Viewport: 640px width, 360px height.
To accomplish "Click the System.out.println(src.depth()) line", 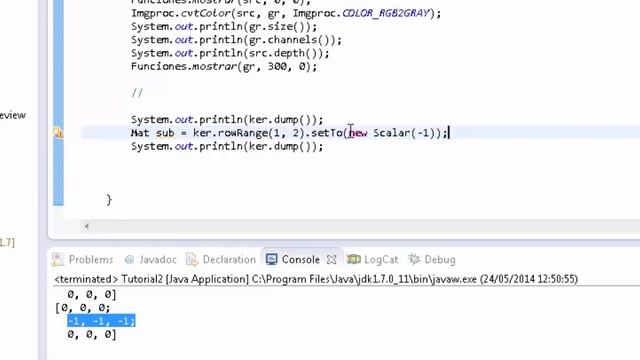I will (230, 53).
